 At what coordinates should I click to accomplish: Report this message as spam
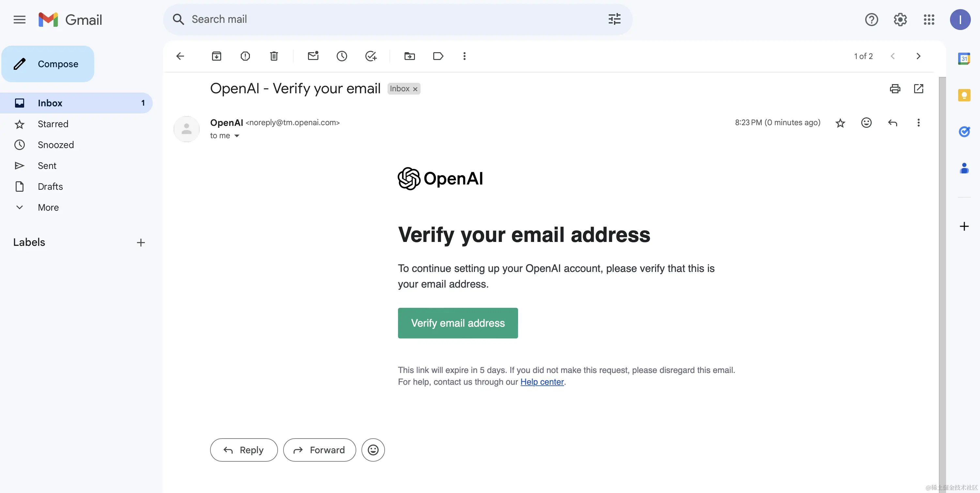[x=245, y=56]
